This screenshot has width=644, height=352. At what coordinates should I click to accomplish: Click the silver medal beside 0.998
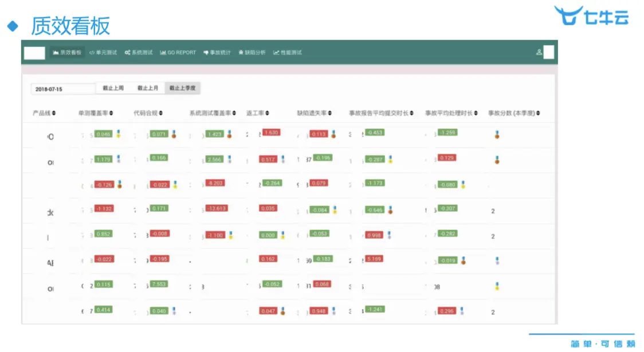[x=389, y=235]
